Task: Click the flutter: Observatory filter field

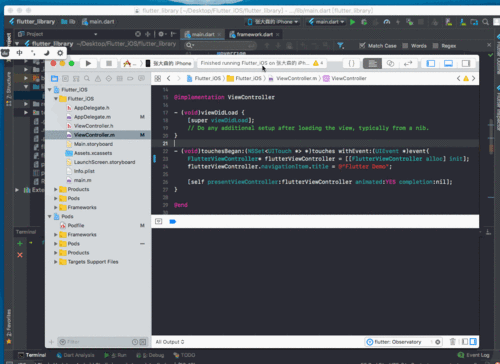Action: point(403,342)
